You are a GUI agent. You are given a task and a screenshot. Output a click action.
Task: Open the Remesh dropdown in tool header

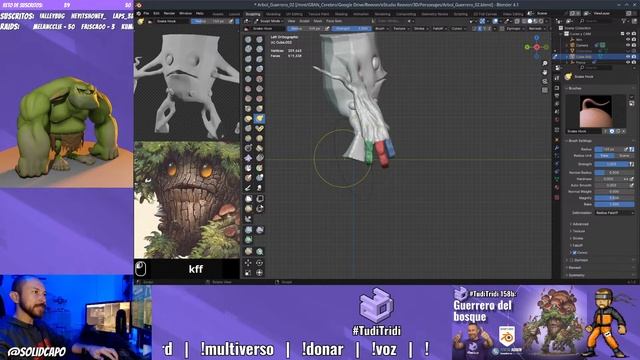pos(536,29)
